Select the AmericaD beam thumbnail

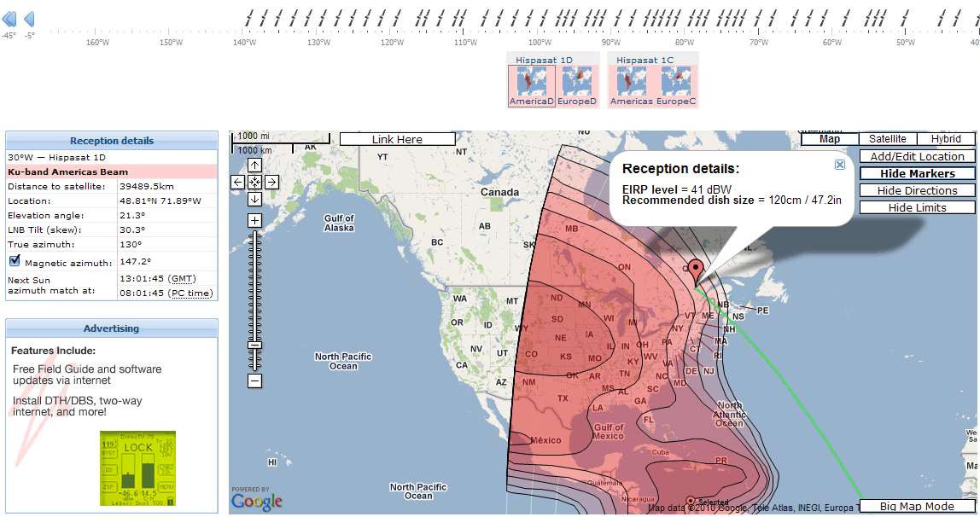pyautogui.click(x=531, y=85)
